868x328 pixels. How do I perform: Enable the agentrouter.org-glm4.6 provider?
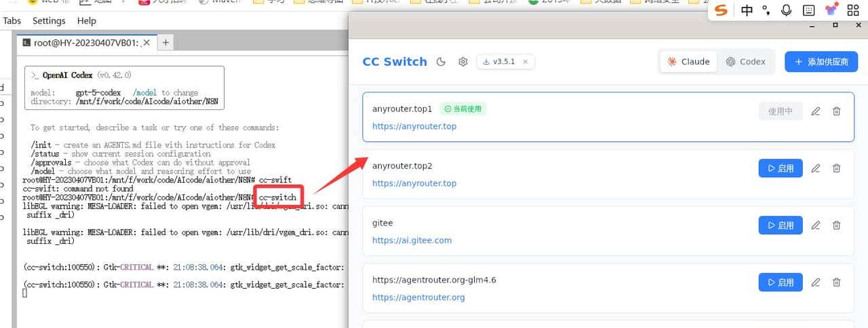[781, 282]
